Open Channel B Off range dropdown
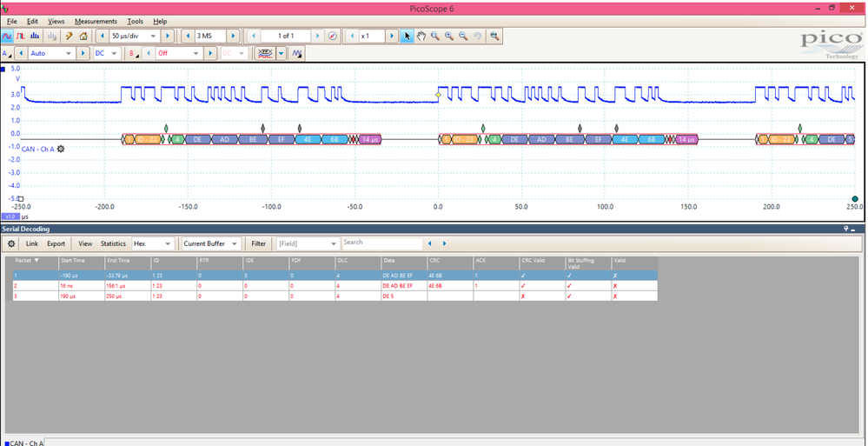The image size is (868, 446). point(195,54)
